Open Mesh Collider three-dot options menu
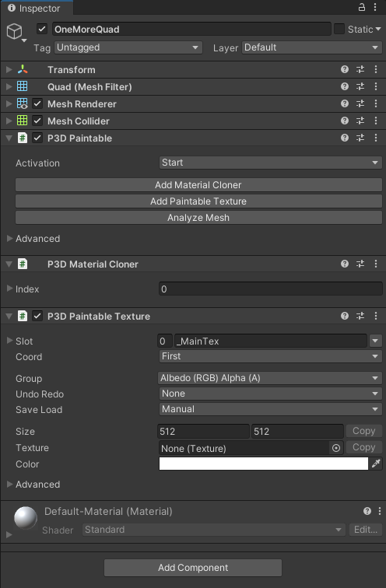This screenshot has height=588, width=386. [376, 121]
